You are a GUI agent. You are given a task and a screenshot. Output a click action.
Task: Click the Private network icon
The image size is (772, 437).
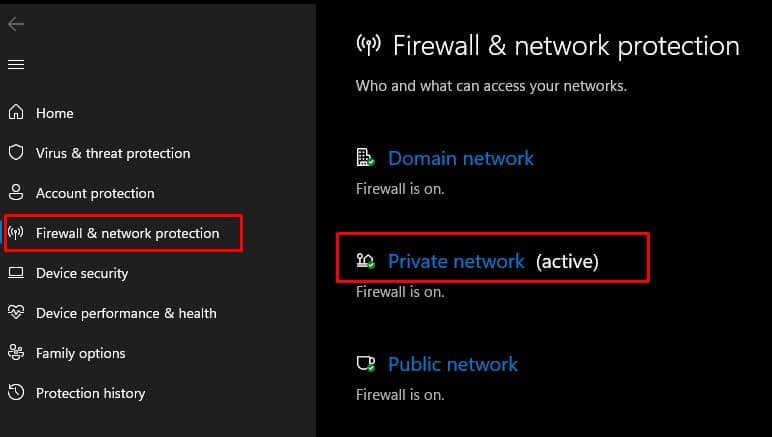click(365, 260)
